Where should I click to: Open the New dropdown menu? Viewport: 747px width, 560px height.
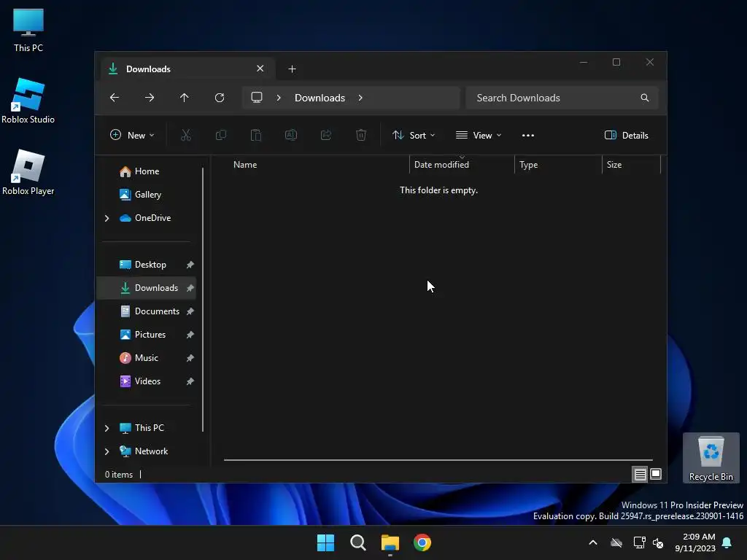(132, 135)
